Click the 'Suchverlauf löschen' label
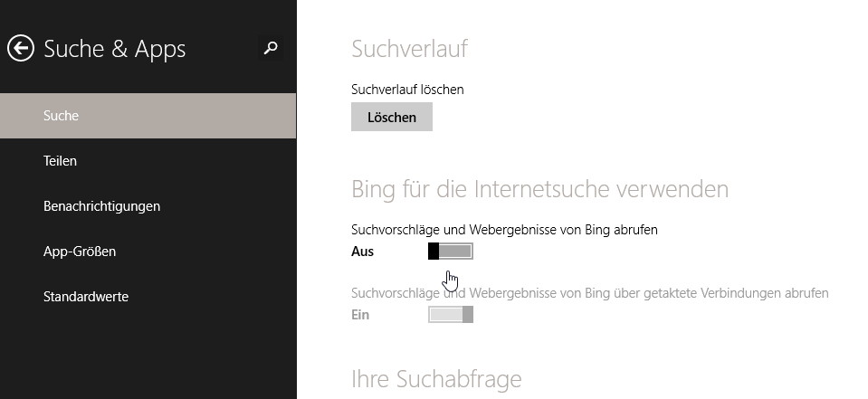This screenshot has width=868, height=399. (x=407, y=89)
